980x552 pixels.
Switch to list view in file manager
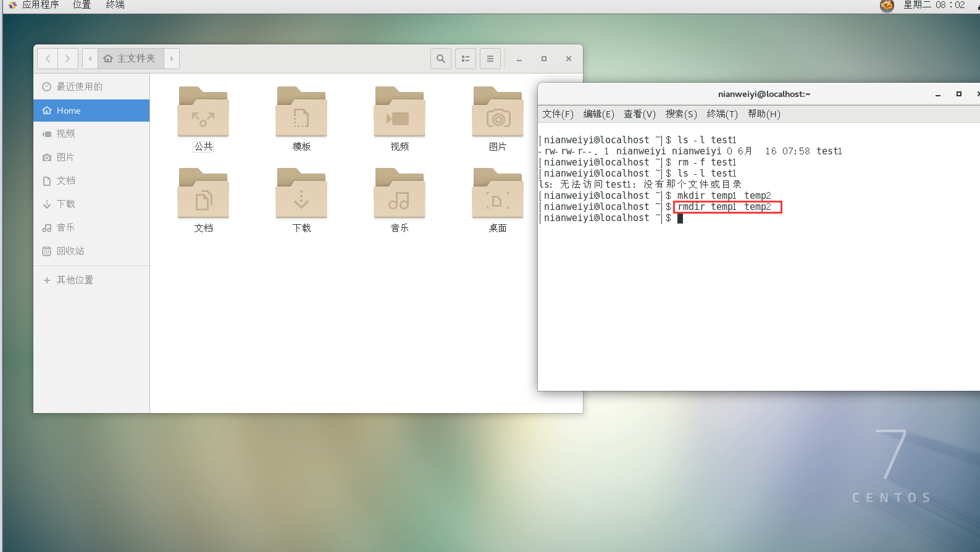coord(466,59)
